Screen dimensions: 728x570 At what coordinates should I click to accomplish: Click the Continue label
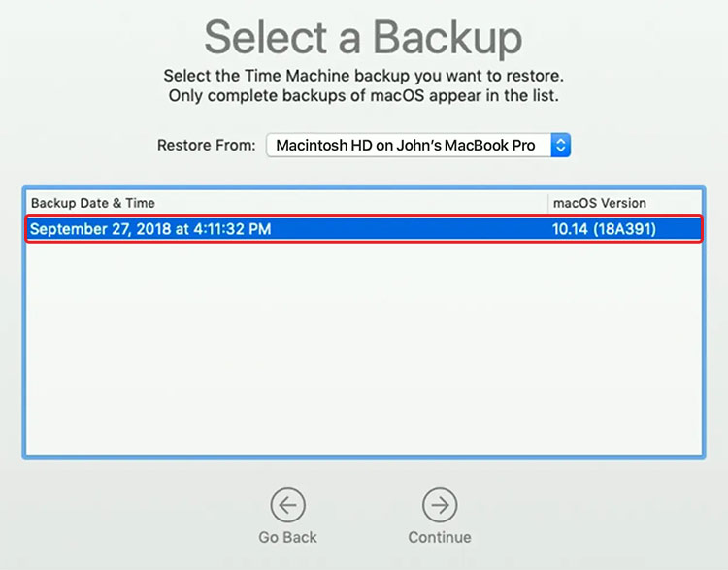440,537
